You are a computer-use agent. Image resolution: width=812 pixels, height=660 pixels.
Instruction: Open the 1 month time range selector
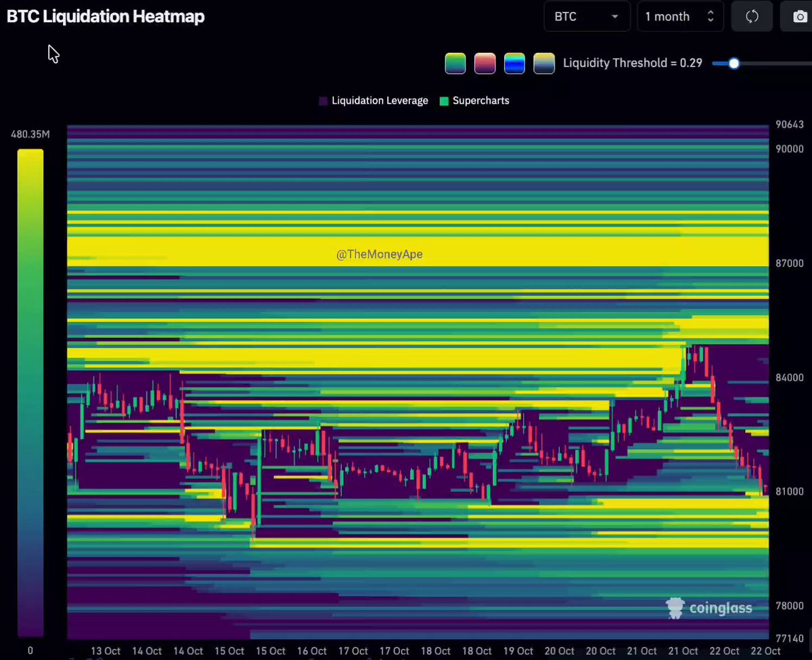pyautogui.click(x=680, y=17)
